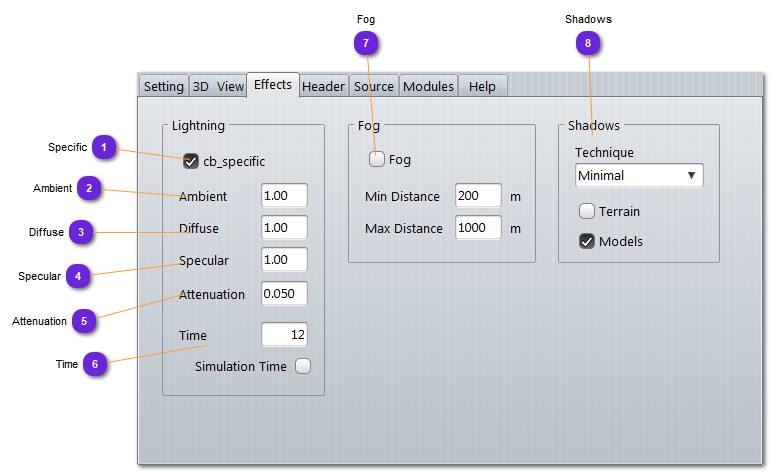Open the Modules tab
Image resolution: width=772 pixels, height=474 pixels.
pos(429,87)
